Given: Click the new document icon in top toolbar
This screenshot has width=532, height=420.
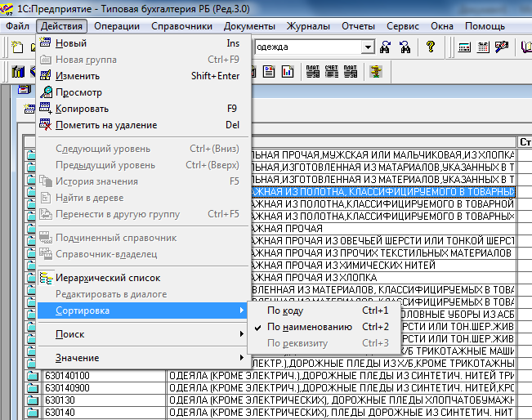Looking at the screenshot, I should pos(17,47).
